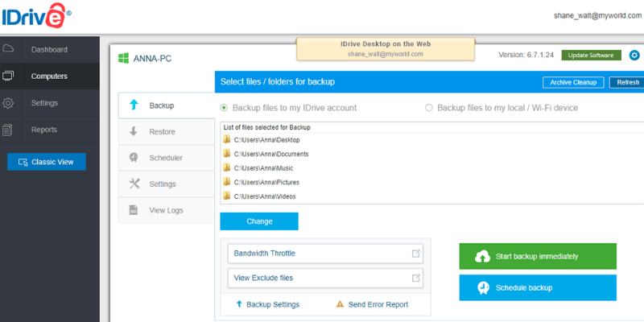Start backup immediately

pyautogui.click(x=538, y=256)
